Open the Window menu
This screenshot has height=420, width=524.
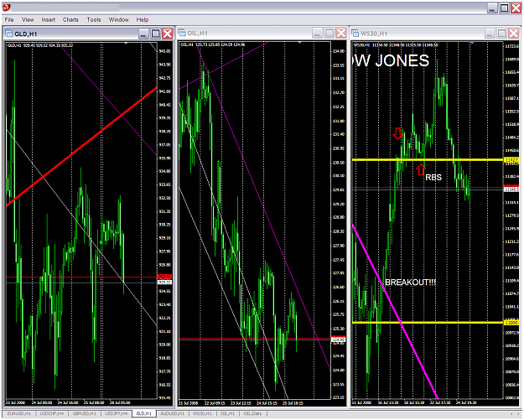tap(119, 20)
